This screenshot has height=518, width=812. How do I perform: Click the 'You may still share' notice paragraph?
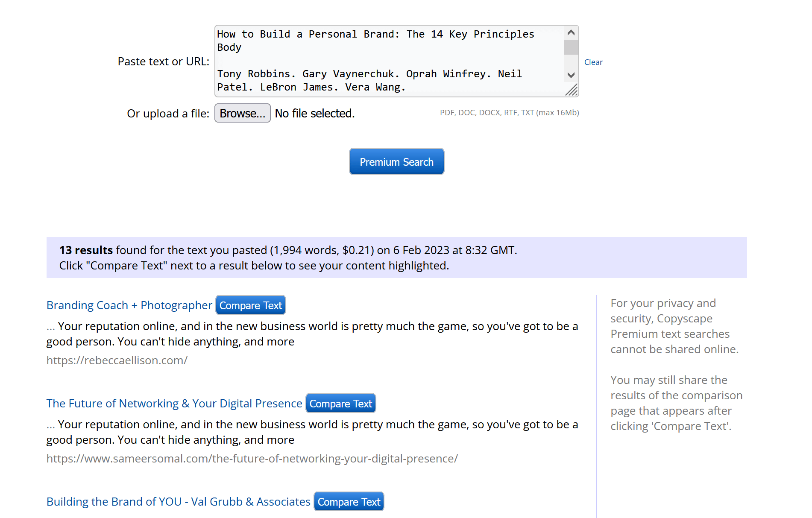click(676, 403)
